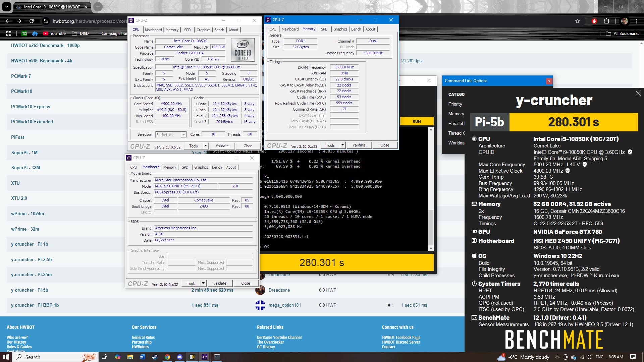Click Close button in CPU-Z Mainboard window
This screenshot has width=644, height=362.
[x=246, y=283]
